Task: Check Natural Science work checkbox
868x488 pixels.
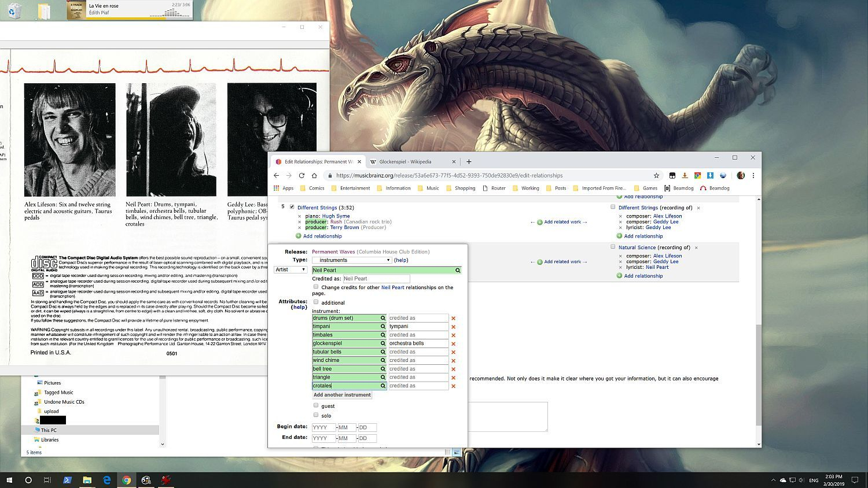Action: pos(613,247)
